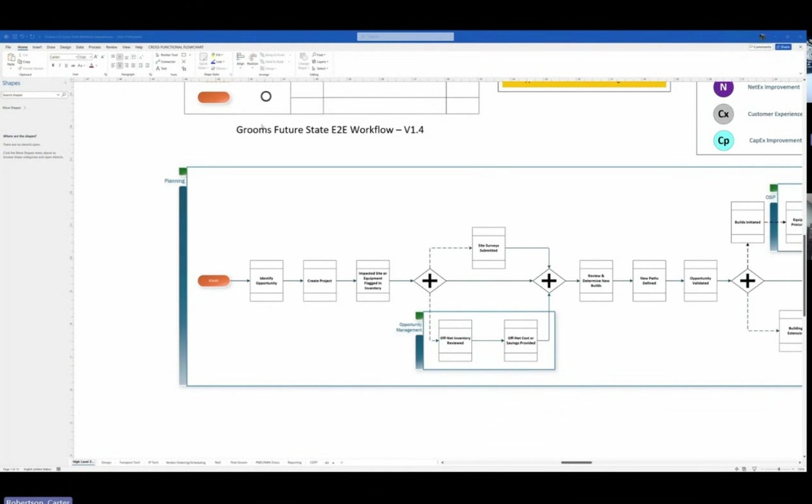Click the Font color A icon

pos(92,65)
